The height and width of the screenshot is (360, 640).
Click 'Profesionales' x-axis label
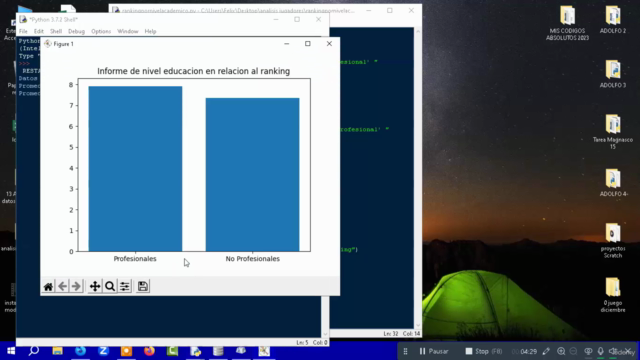point(135,259)
